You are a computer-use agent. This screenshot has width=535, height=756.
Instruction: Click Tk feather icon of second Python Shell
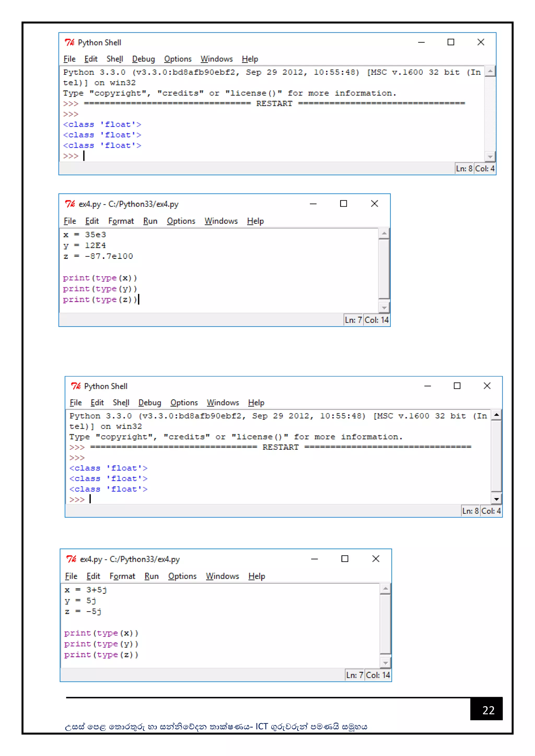pyautogui.click(x=76, y=386)
